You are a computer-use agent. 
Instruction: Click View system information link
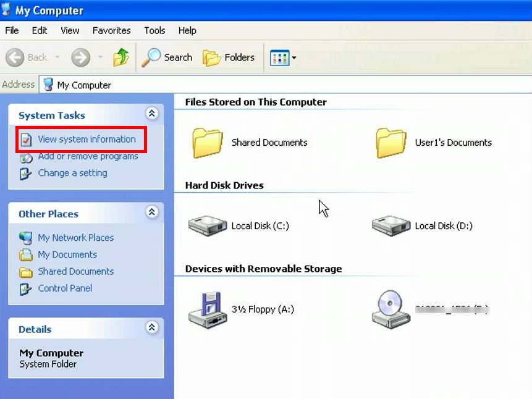point(87,139)
